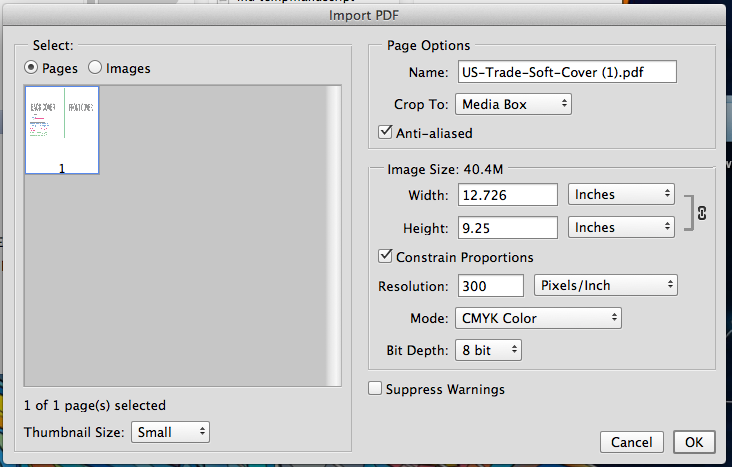This screenshot has width=732, height=467.
Task: Select the page 1 thumbnail
Action: coord(62,130)
